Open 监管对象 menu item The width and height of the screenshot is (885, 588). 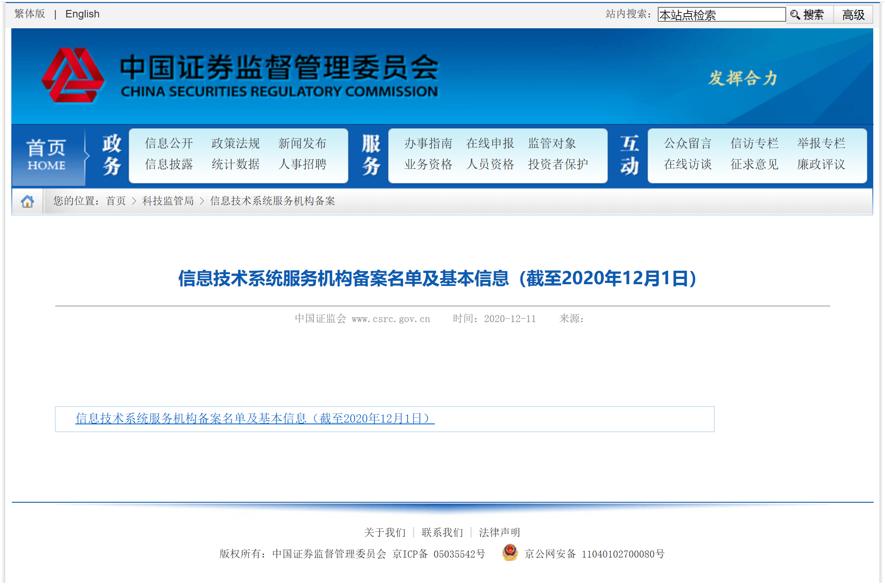(552, 143)
